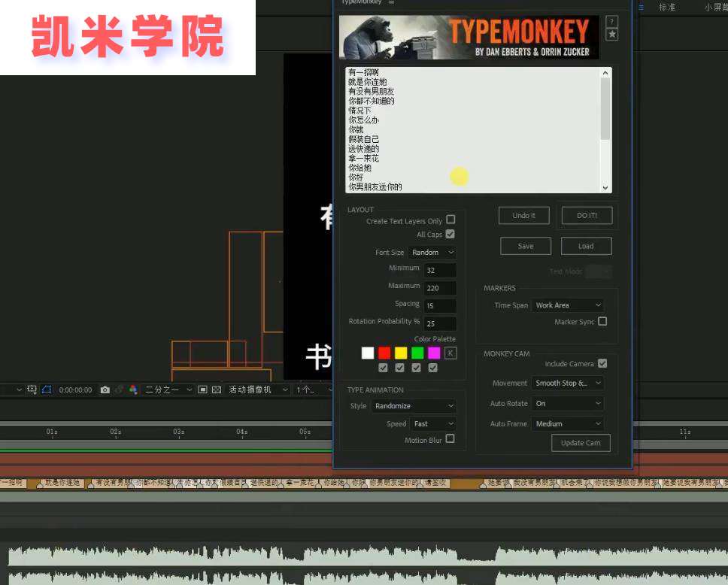Open Kuler palette via K button
Viewport: 728px width, 585px height.
coord(450,353)
